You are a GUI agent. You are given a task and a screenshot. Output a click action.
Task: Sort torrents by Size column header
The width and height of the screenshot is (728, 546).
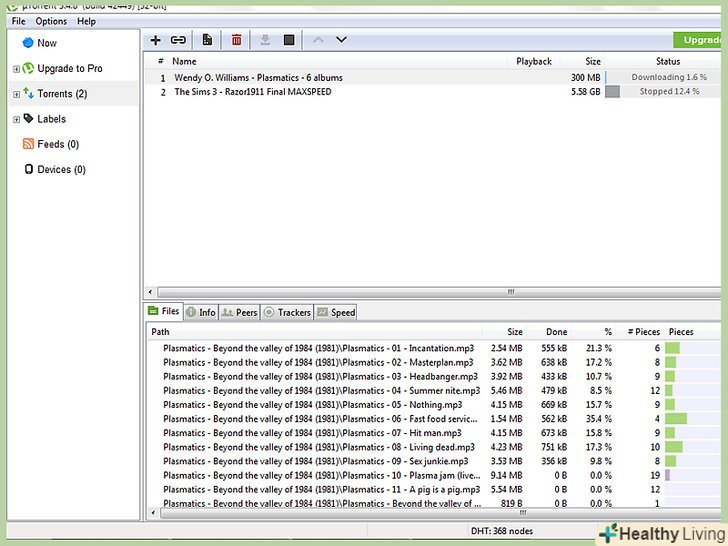(x=593, y=61)
